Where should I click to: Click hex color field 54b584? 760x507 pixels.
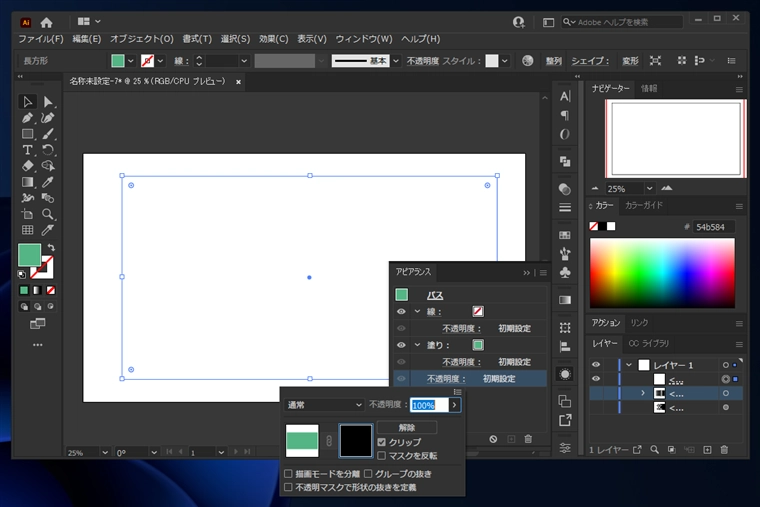(x=713, y=227)
